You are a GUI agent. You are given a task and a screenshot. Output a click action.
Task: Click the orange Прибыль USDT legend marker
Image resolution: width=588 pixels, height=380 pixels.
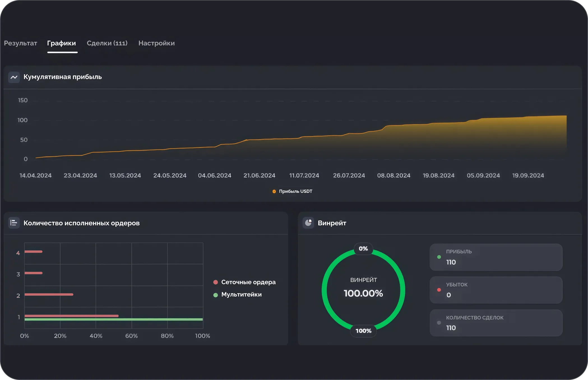coord(274,191)
